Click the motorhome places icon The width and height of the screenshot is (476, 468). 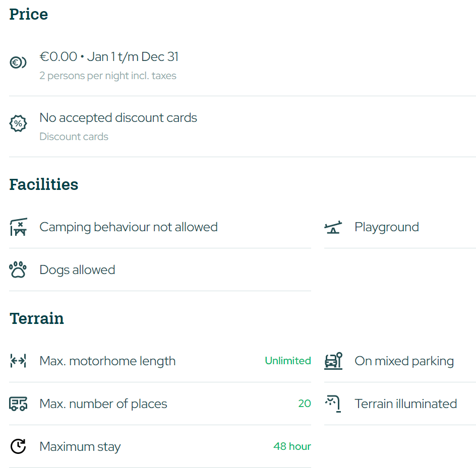[x=18, y=404]
